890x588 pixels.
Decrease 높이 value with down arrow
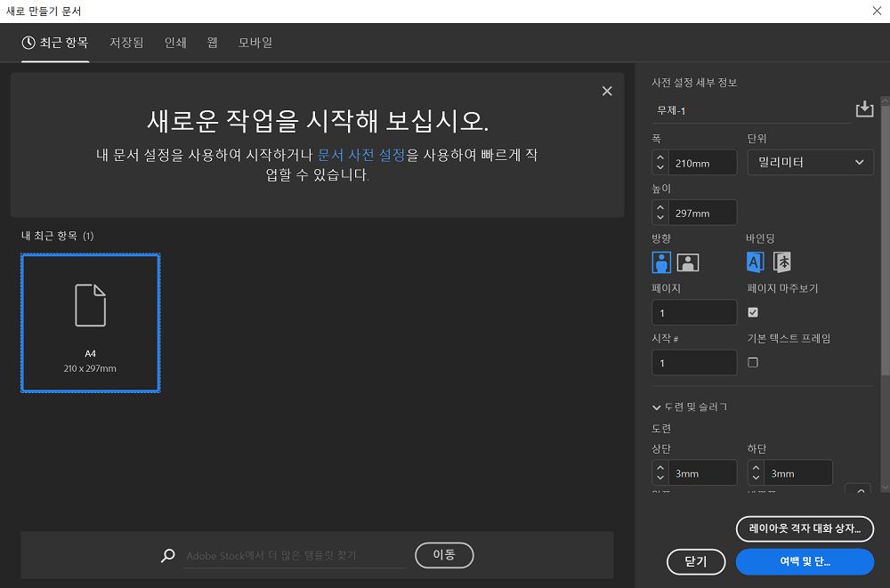660,217
